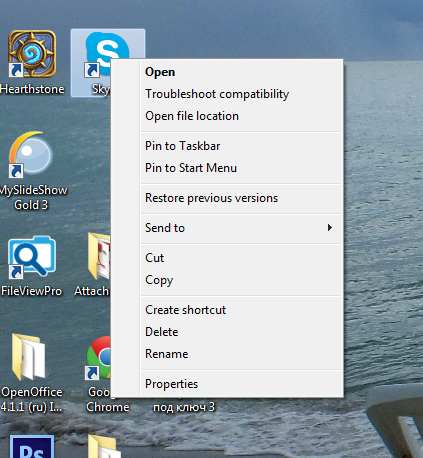Select the Photoshop desktop icon
Image resolution: width=423 pixels, height=458 pixels.
pos(32,446)
